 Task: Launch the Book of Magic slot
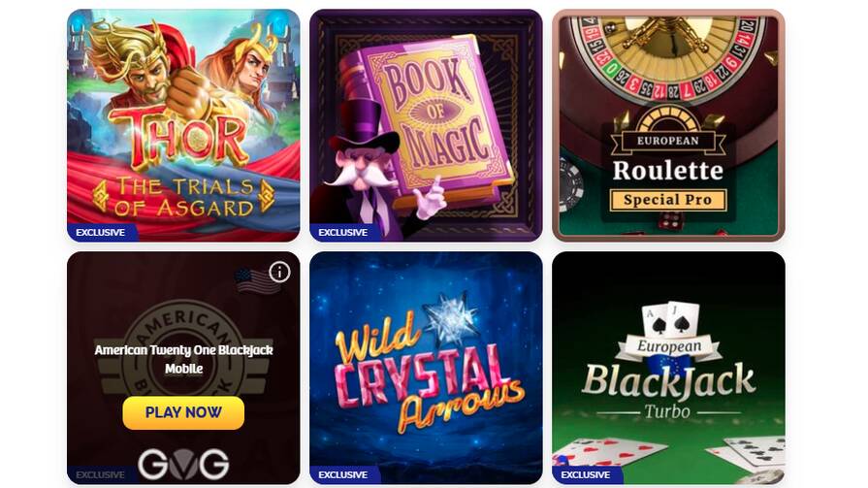point(426,125)
